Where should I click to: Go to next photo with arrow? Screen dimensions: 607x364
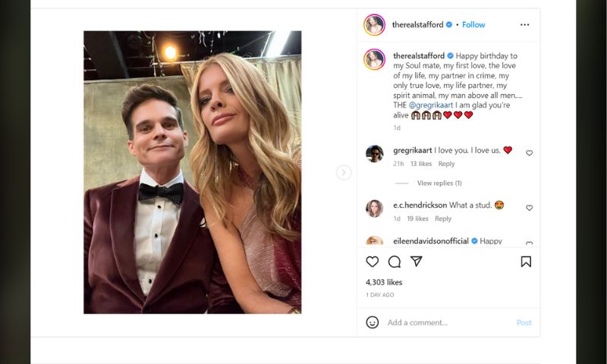pos(344,173)
